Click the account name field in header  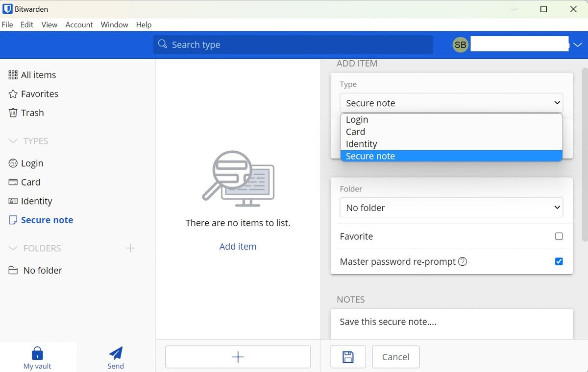[519, 44]
